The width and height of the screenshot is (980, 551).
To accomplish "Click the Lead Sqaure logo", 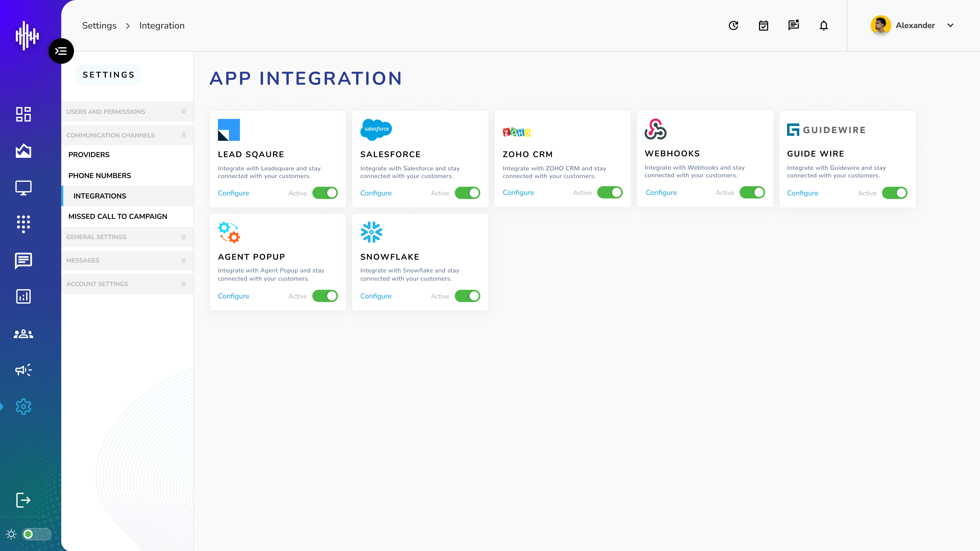I will (229, 130).
